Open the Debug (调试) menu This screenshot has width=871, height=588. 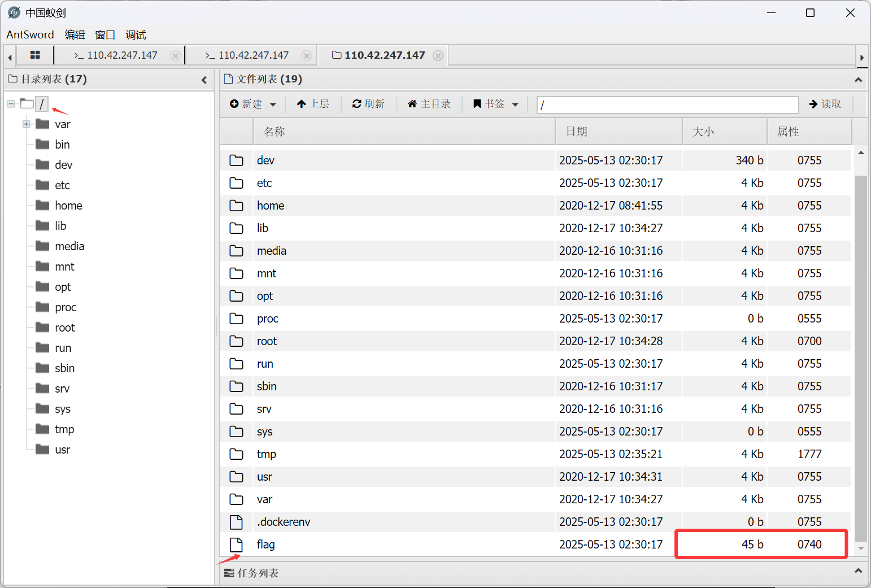136,34
